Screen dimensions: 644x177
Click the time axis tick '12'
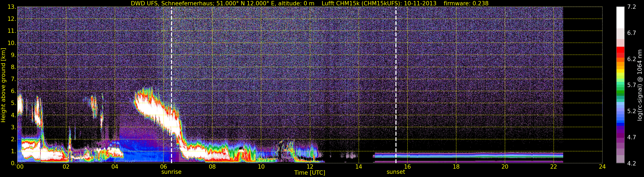(310, 167)
